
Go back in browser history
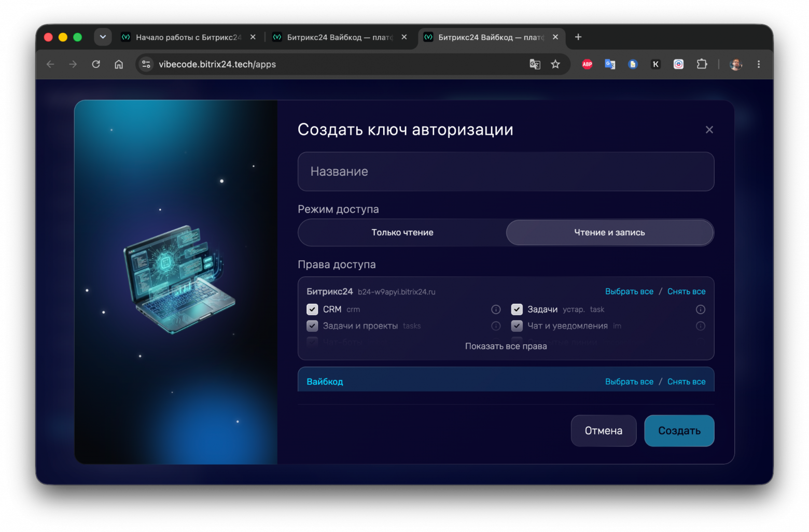pyautogui.click(x=50, y=64)
